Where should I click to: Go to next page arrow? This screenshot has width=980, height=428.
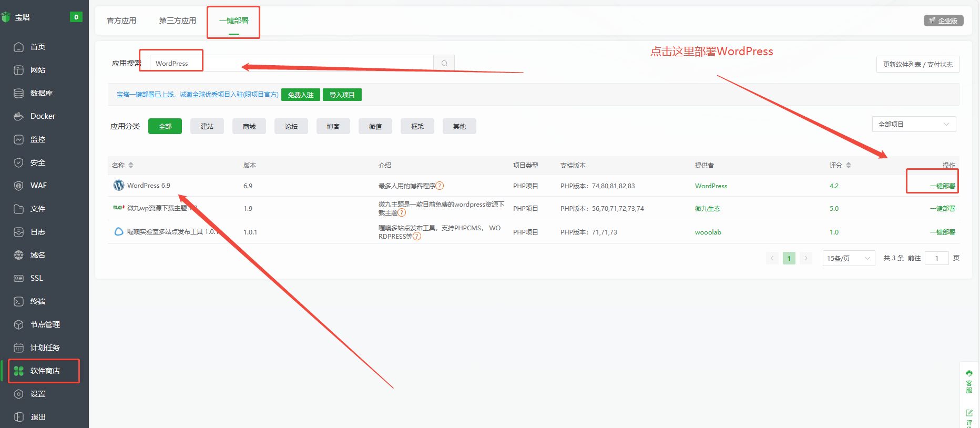click(806, 258)
